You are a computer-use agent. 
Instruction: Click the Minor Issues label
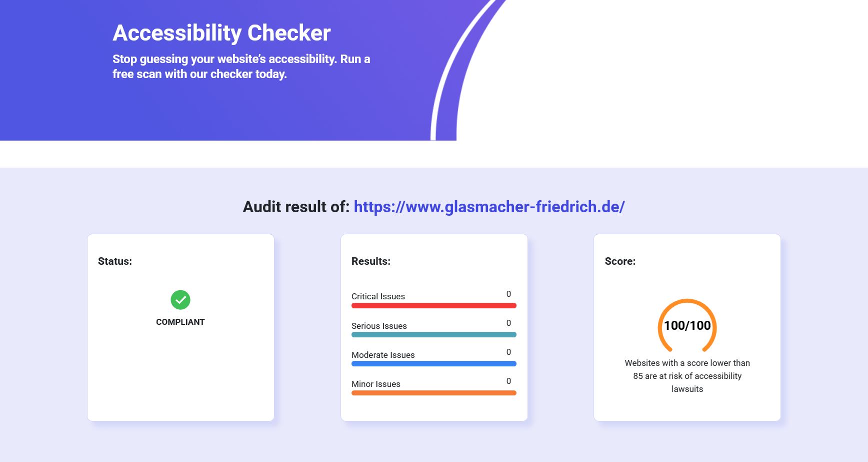376,384
